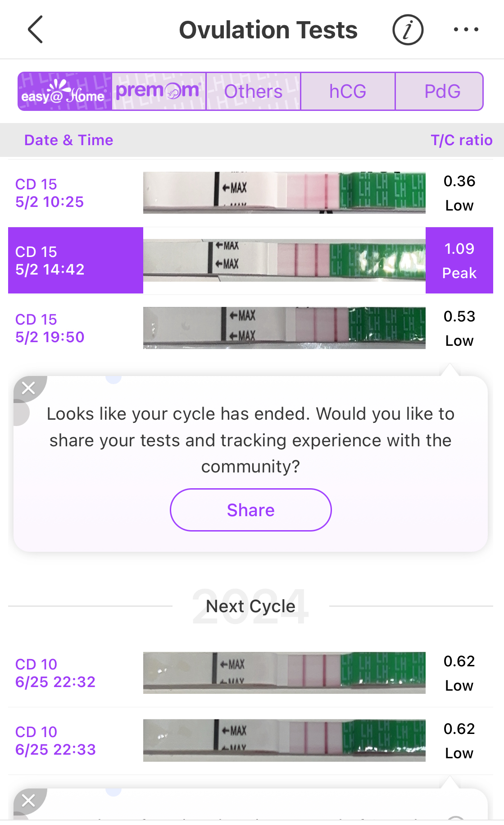
Task: Select the CD 15 5/2 14:42 entry
Action: coord(75,261)
